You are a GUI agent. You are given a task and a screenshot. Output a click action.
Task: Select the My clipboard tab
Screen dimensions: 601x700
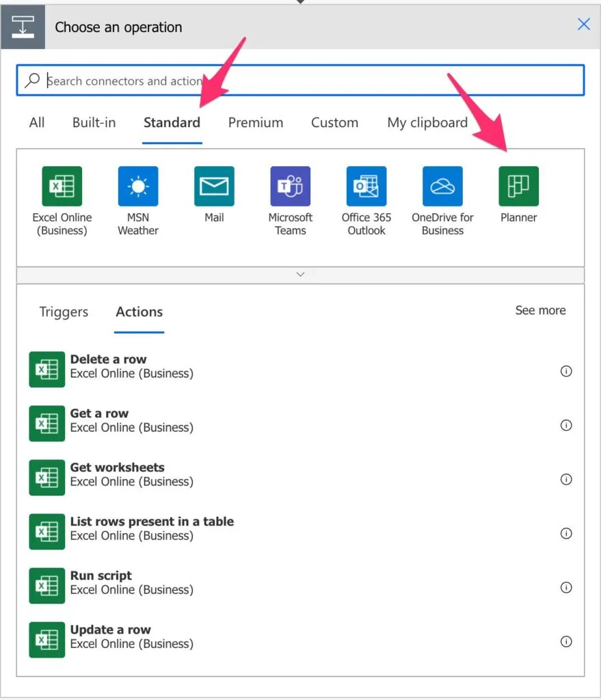[x=427, y=123]
